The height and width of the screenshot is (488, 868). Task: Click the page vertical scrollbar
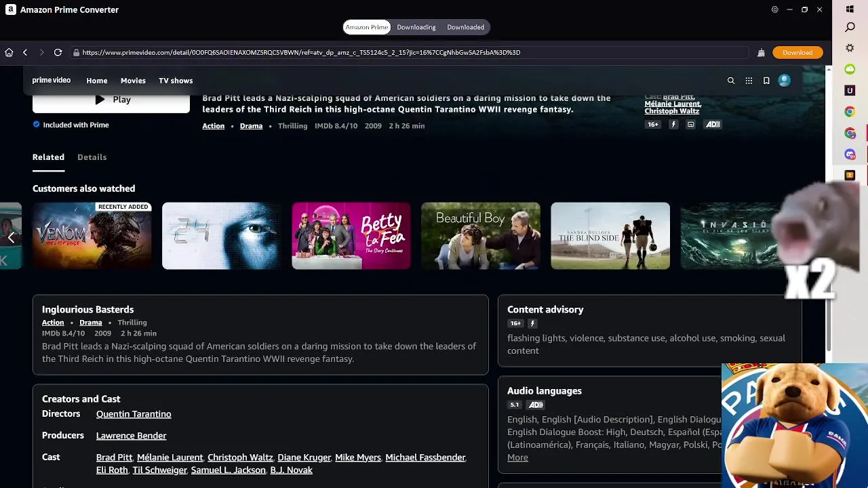[829, 216]
